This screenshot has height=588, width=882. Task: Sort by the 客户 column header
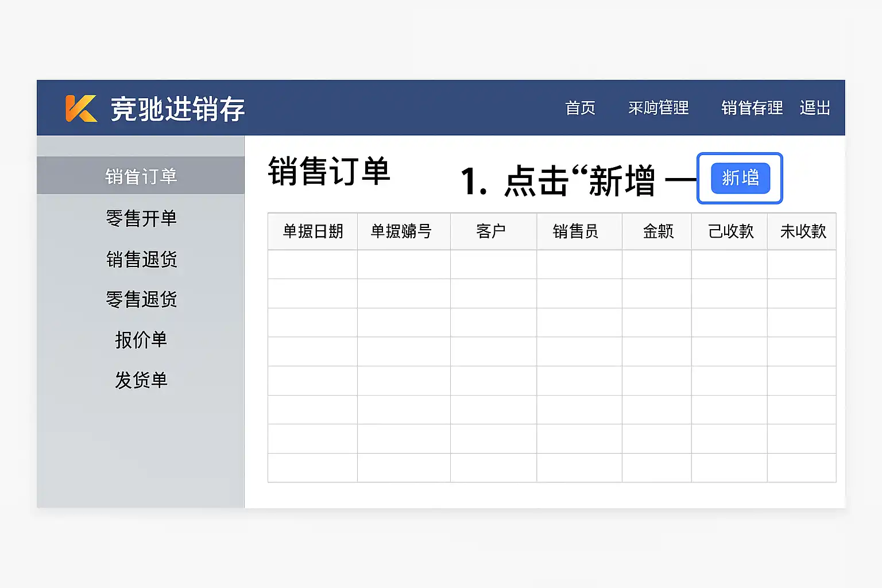coord(491,231)
